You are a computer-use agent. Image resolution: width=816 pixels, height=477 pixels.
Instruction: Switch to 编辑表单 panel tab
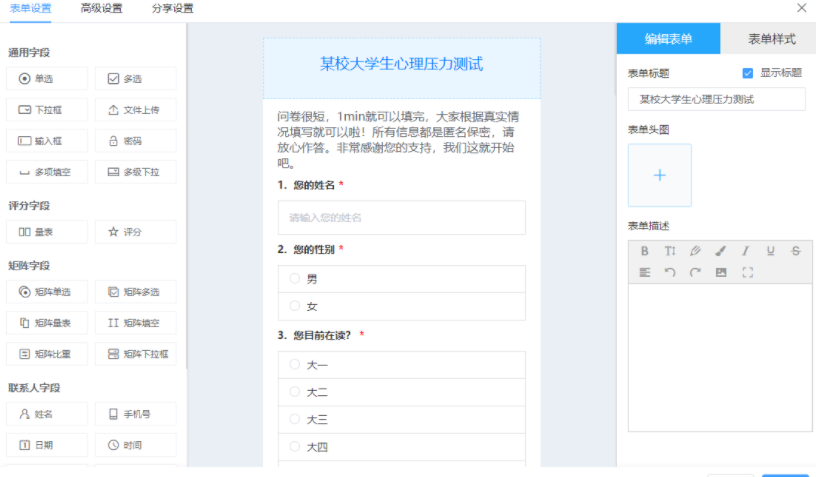tap(668, 38)
